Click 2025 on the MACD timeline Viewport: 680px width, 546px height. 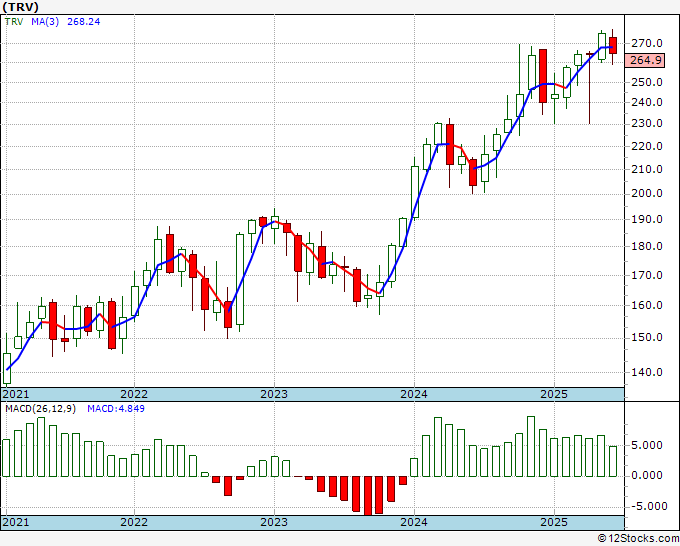tap(554, 522)
